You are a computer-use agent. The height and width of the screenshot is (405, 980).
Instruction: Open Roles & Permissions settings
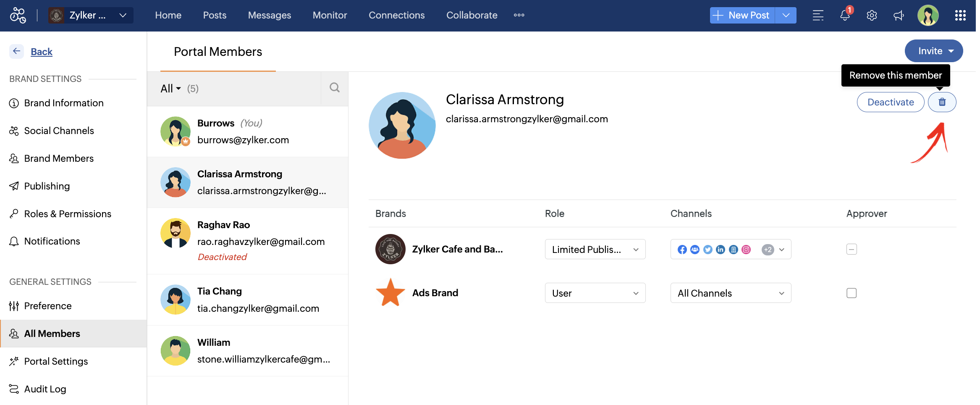click(68, 214)
